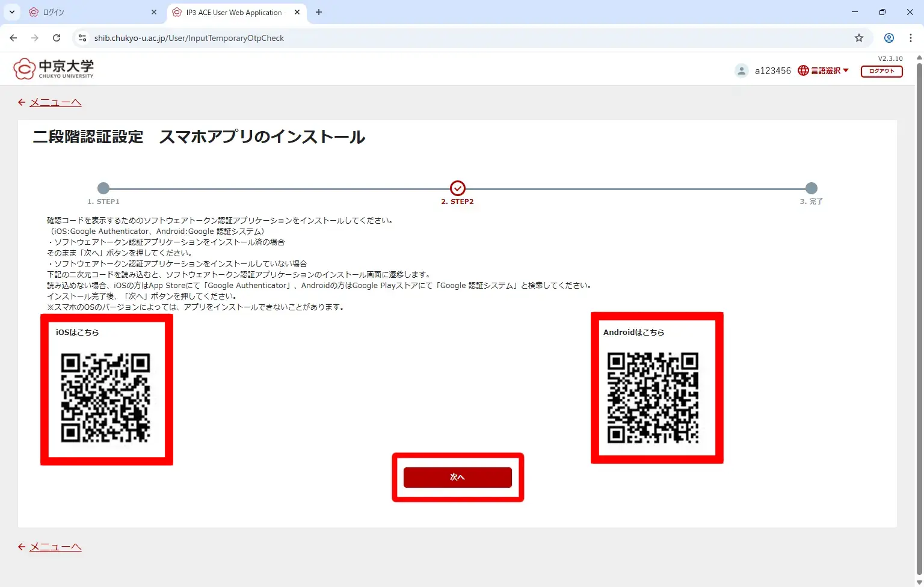Image resolution: width=924 pixels, height=587 pixels.
Task: Click the top メニューへ link
Action: pos(55,102)
